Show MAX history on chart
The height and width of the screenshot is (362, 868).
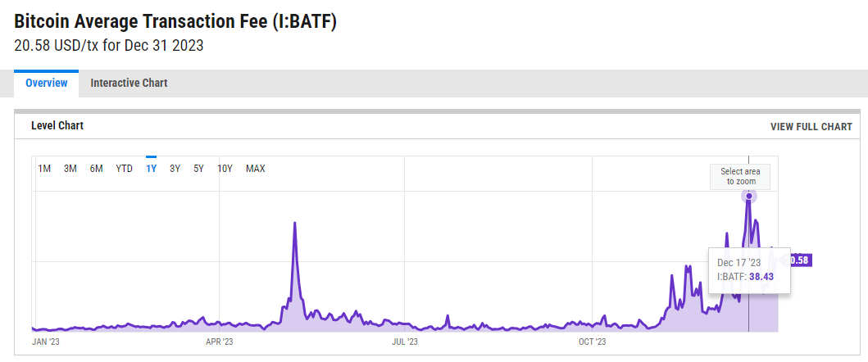click(256, 169)
